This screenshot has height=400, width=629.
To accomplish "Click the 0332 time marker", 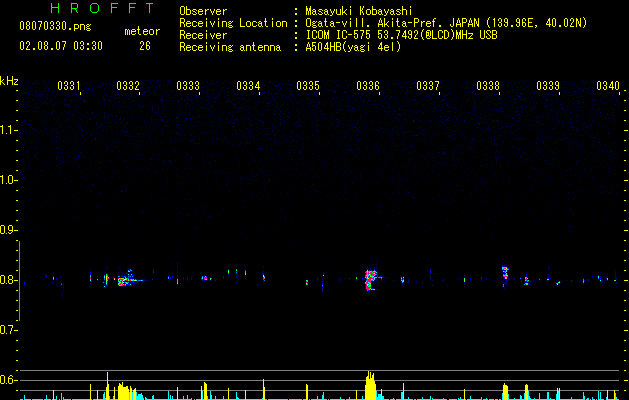I will [x=128, y=85].
